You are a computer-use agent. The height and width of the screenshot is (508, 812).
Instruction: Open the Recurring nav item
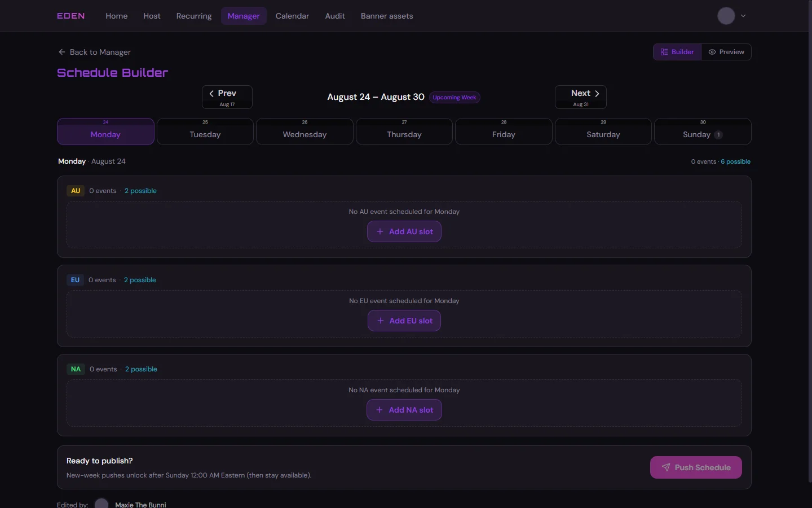194,16
